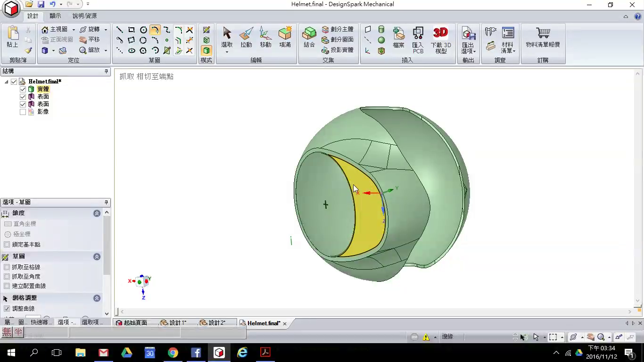
Task: Insert a sphere with the sphere icon
Action: point(381,40)
